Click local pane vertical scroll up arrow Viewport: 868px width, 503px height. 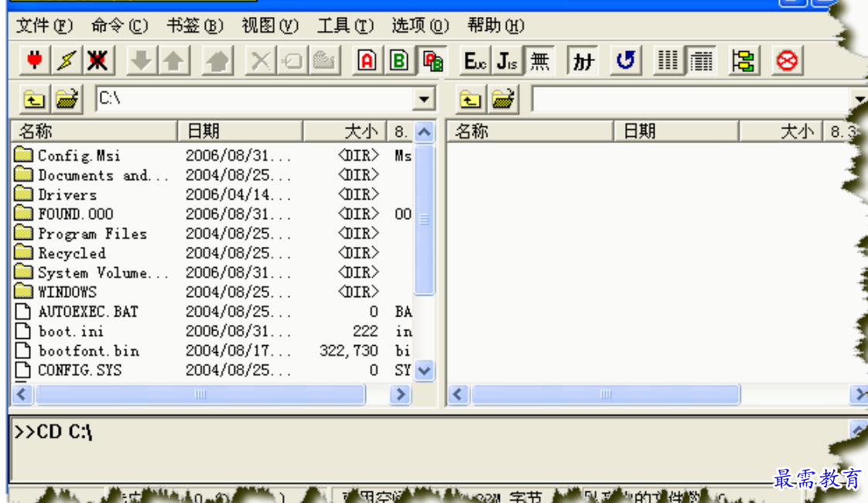click(x=424, y=132)
